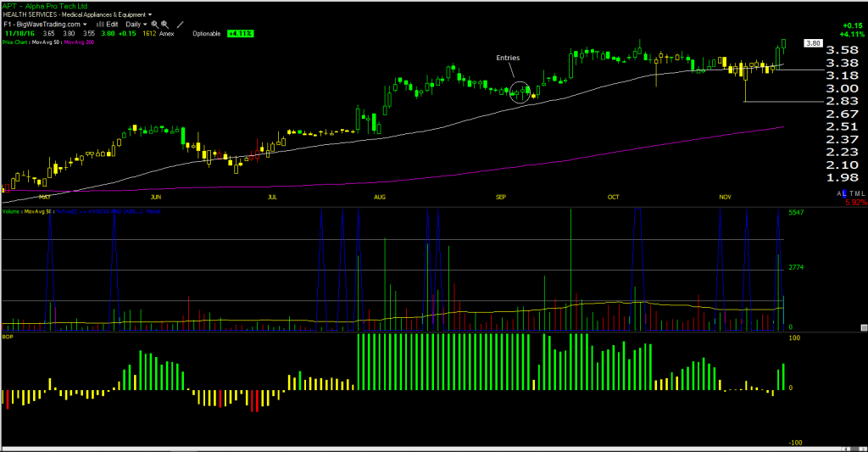868x452 pixels.
Task: Click the MovAvg 50 indicator label
Action: 46,42
